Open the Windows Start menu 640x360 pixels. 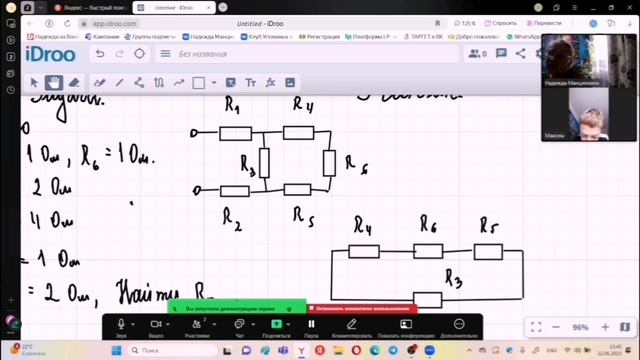pyautogui.click(x=117, y=351)
